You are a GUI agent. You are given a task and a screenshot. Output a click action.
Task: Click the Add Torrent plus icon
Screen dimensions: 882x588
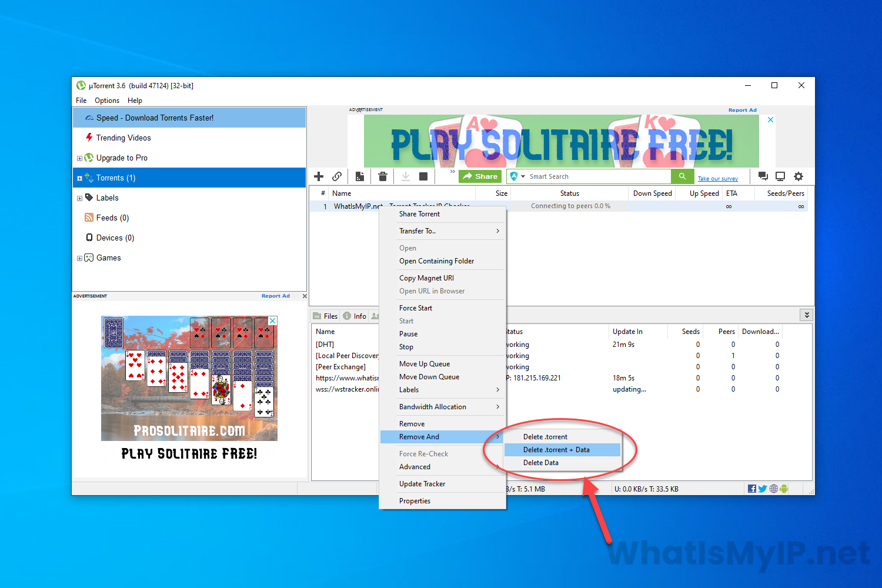(x=319, y=176)
